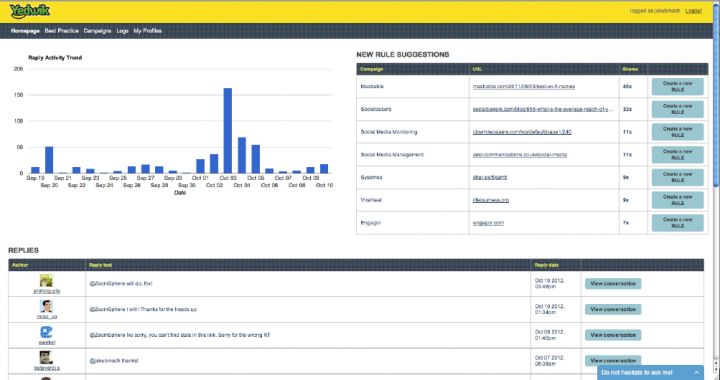The width and height of the screenshot is (720, 380).
Task: Expand chat widget using its chevron arrow
Action: (x=697, y=373)
